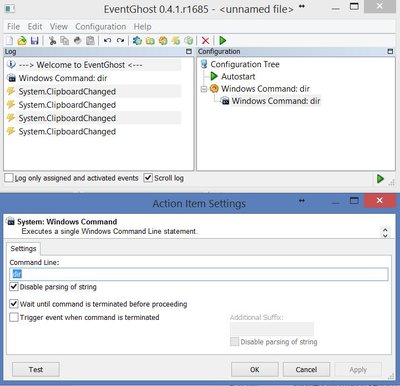Open the Edit menu
The image size is (400, 386).
(35, 27)
